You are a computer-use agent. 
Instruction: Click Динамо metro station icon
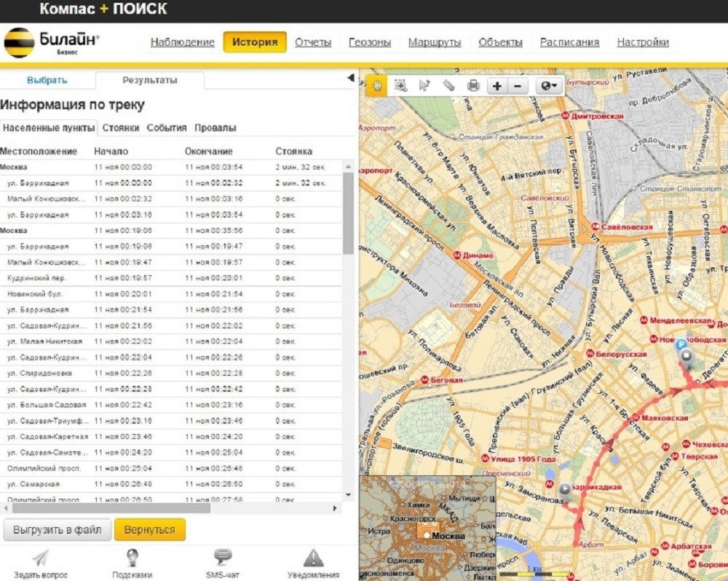457,255
